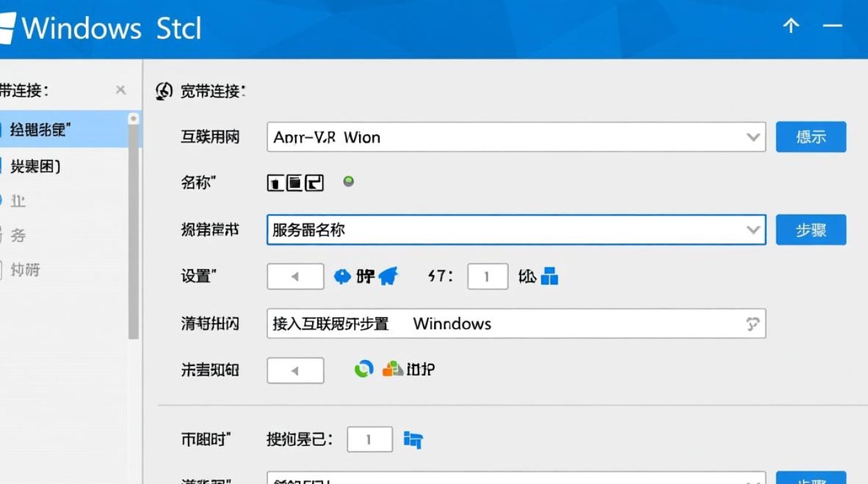The height and width of the screenshot is (484, 868).
Task: Click the colorful Chrome-style icon near 迚护
Action: (x=364, y=369)
